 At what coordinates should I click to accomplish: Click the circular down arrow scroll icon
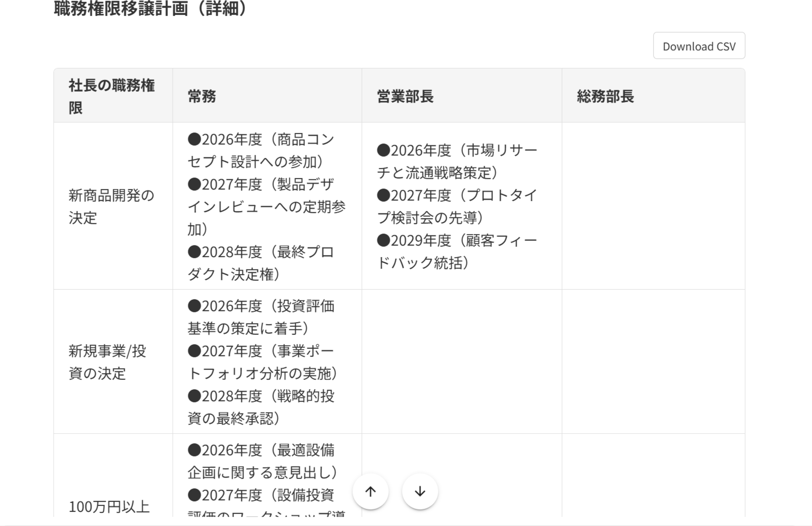[420, 491]
